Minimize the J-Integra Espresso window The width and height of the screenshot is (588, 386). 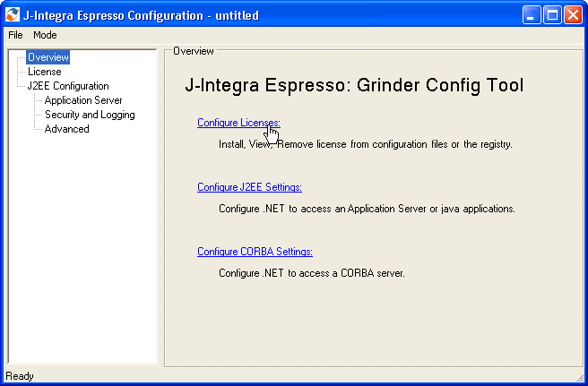coord(532,14)
